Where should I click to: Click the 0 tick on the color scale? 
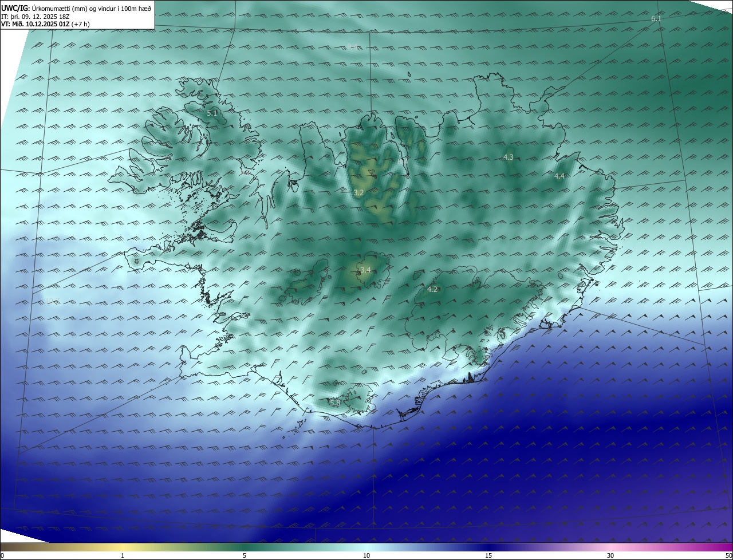[2, 555]
